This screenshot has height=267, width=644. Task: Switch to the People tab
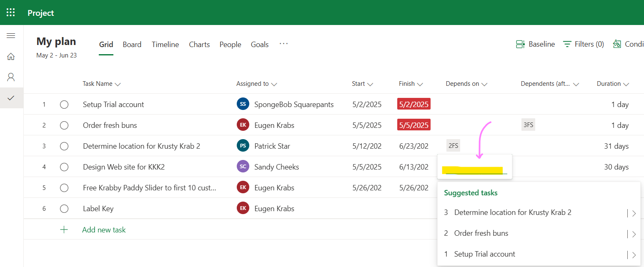(231, 45)
